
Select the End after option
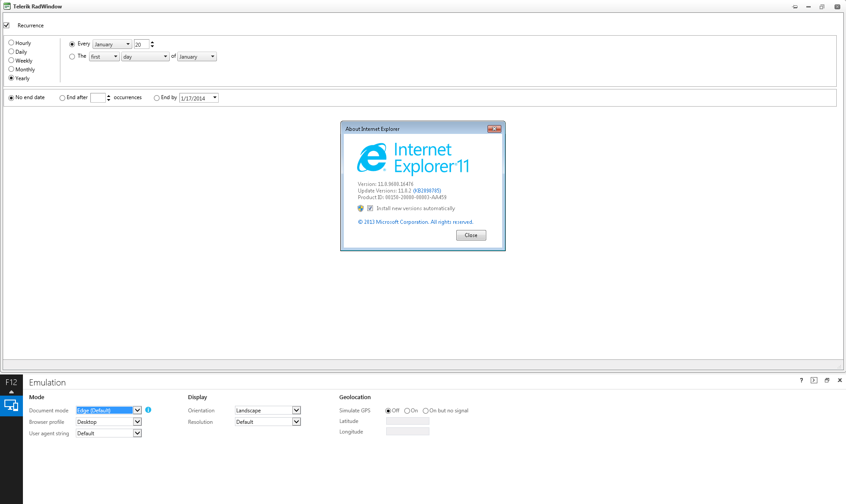click(x=62, y=98)
